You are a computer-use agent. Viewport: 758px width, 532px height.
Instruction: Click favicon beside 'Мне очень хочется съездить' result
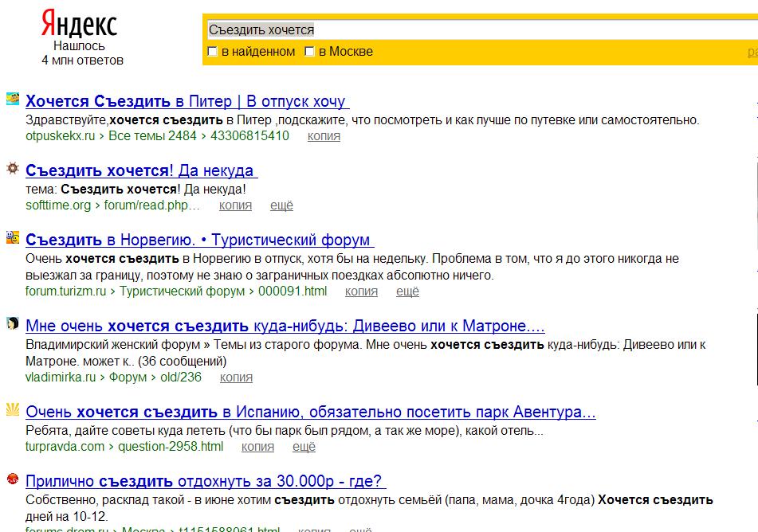coord(13,323)
